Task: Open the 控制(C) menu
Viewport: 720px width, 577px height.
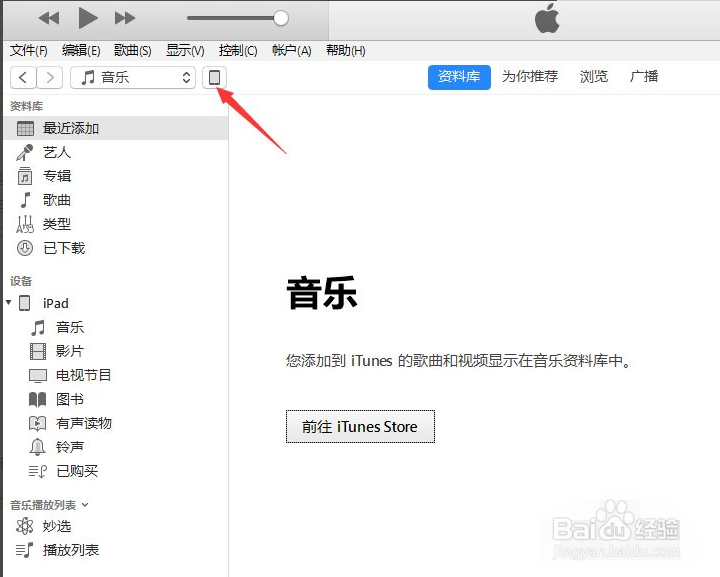Action: coord(238,50)
